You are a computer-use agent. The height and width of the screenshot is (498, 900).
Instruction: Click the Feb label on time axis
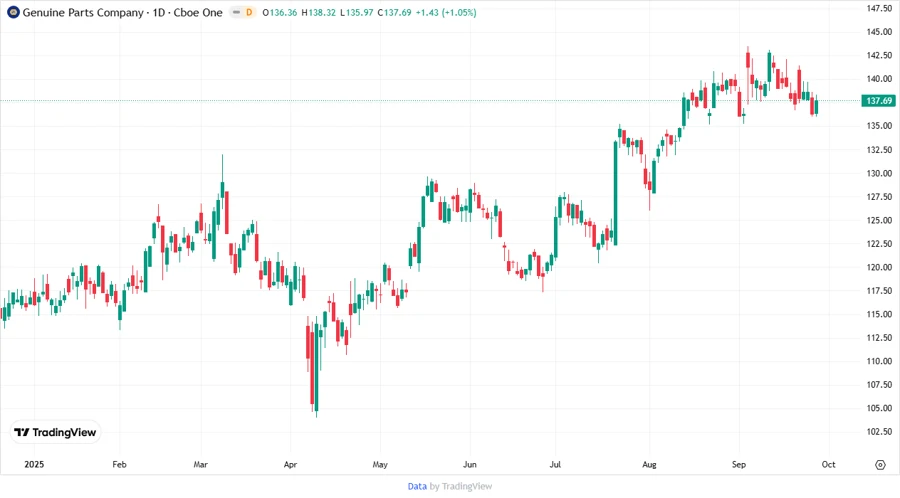coord(119,464)
